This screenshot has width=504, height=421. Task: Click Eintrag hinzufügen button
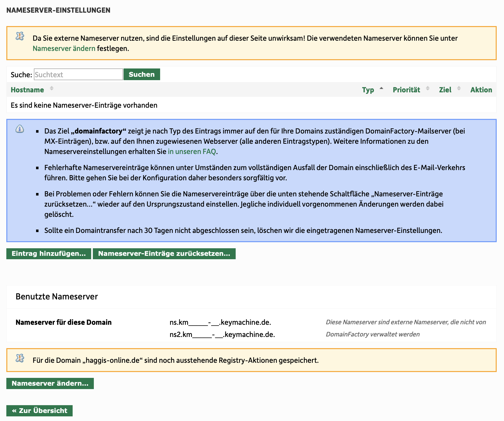click(x=49, y=254)
